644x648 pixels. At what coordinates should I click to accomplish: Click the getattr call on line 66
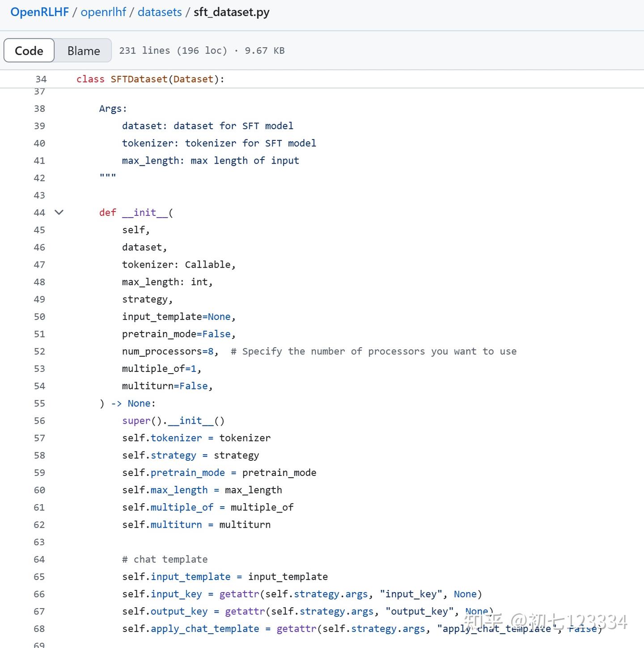tap(239, 594)
